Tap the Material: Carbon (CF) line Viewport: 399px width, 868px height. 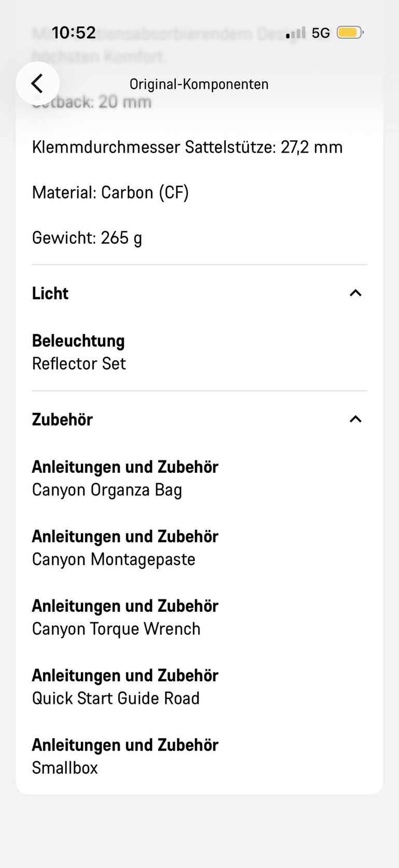(110, 193)
